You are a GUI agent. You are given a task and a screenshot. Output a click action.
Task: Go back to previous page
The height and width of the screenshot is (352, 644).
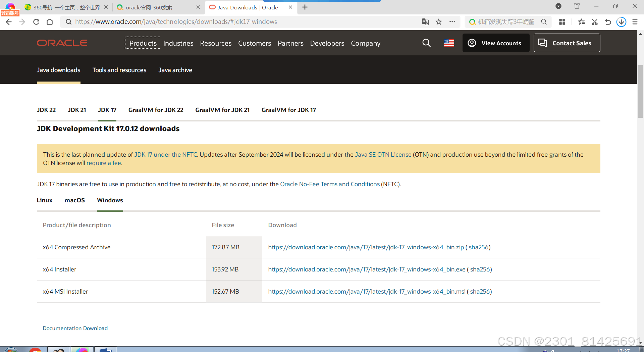pos(9,22)
